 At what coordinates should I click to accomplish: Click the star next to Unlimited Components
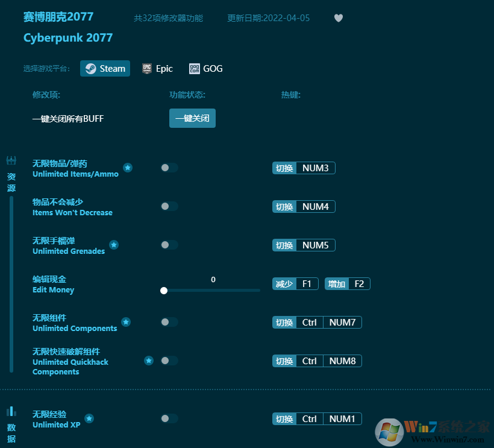[x=126, y=322]
